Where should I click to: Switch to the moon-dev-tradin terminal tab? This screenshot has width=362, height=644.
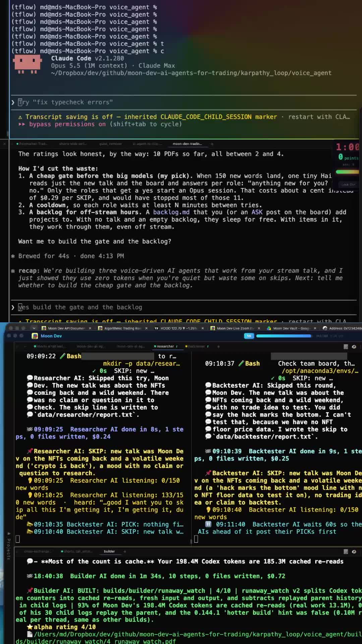click(187, 144)
